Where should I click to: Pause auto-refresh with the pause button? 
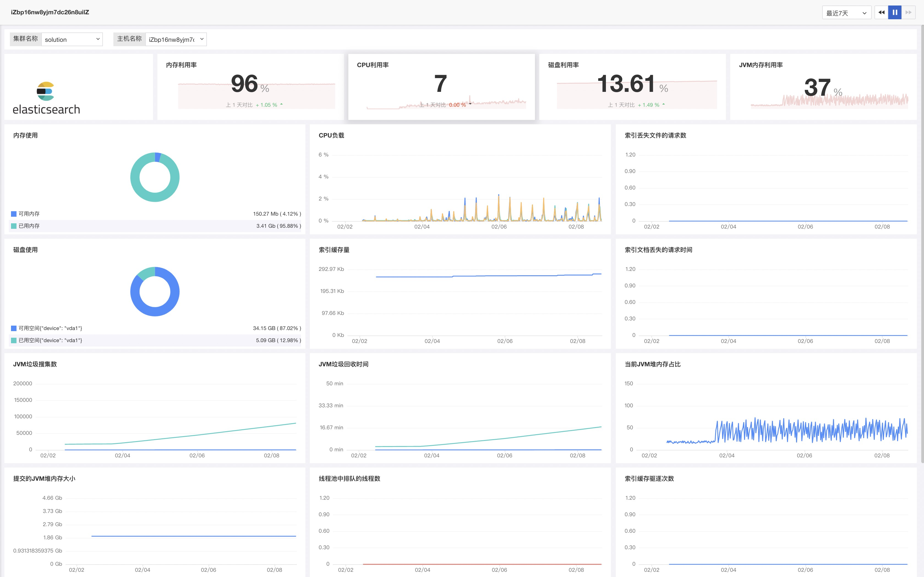895,13
